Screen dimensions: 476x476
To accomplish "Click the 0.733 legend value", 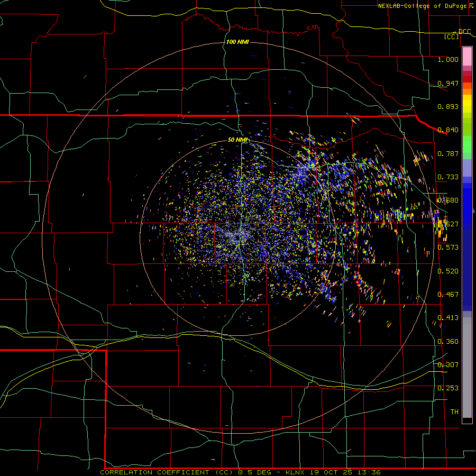I will click(x=448, y=177).
